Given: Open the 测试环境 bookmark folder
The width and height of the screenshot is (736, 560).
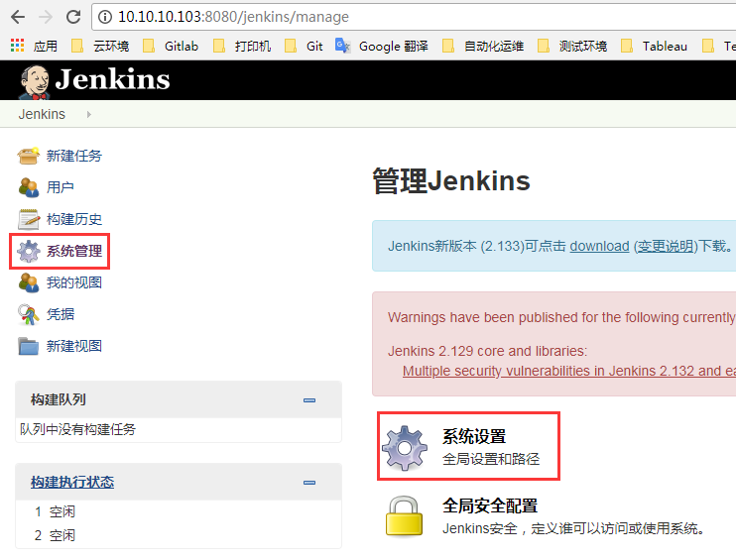Looking at the screenshot, I should tap(572, 46).
